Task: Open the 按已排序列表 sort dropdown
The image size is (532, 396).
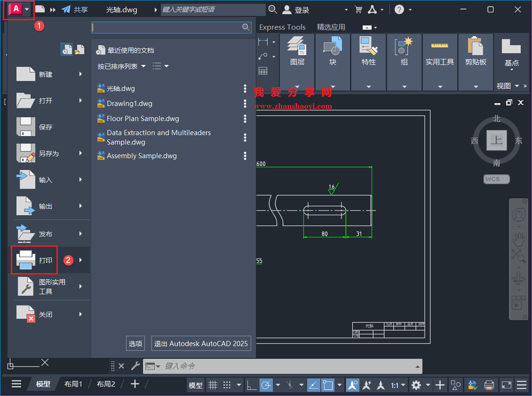Action: tap(122, 66)
